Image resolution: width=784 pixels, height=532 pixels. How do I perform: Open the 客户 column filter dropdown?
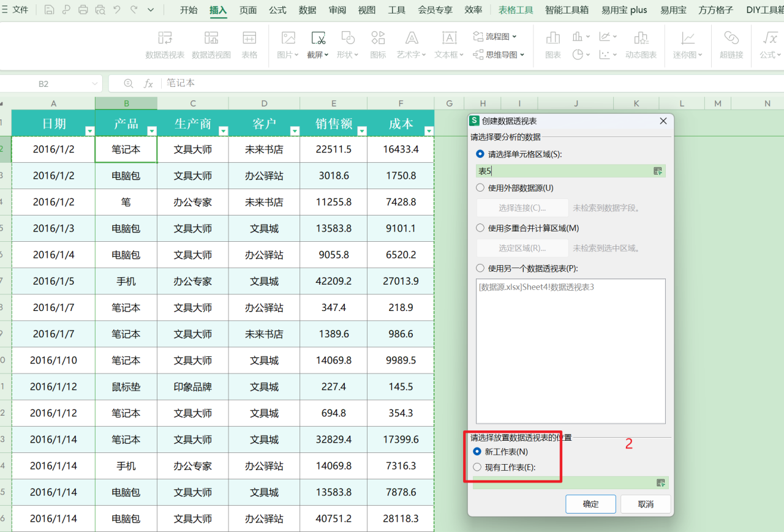295,130
